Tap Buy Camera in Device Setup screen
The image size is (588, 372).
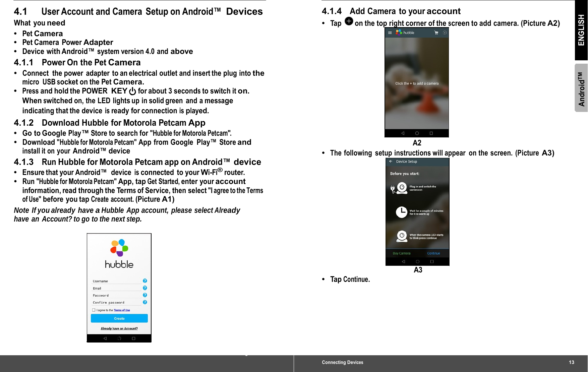tap(402, 253)
